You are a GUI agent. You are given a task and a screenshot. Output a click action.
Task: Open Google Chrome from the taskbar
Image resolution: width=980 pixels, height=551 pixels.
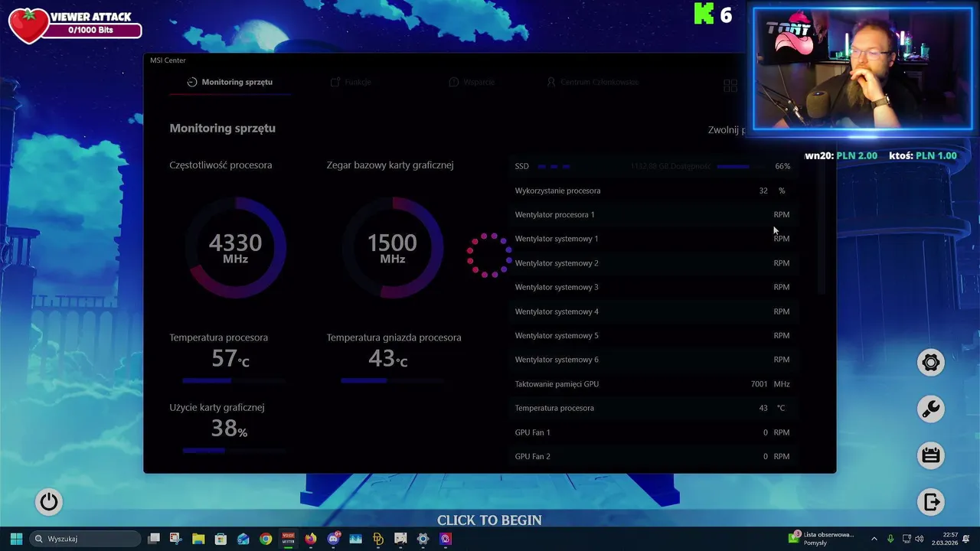coord(266,539)
